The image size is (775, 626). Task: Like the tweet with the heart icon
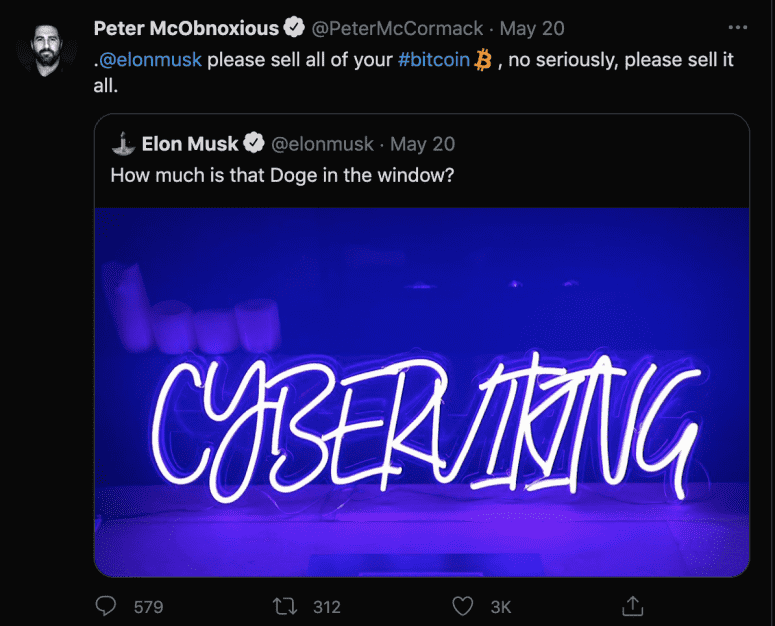click(x=462, y=606)
